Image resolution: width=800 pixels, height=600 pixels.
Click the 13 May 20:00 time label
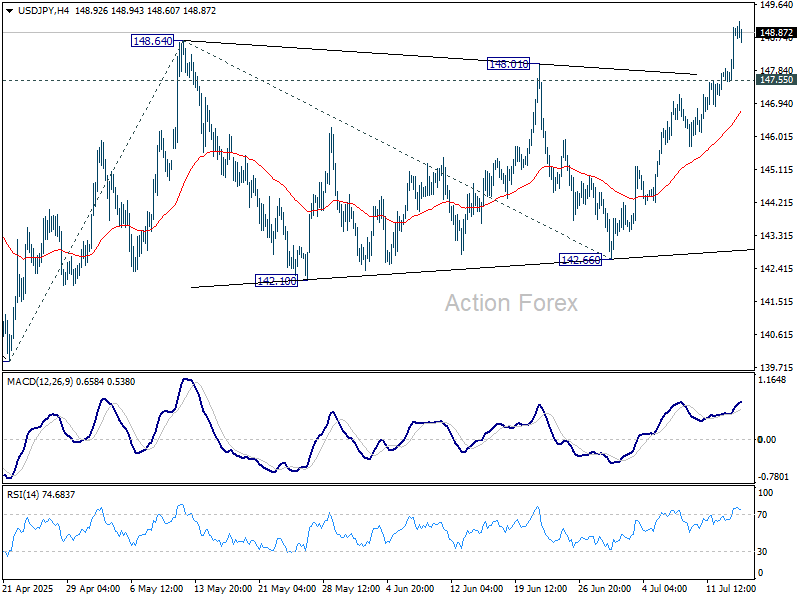tap(223, 588)
